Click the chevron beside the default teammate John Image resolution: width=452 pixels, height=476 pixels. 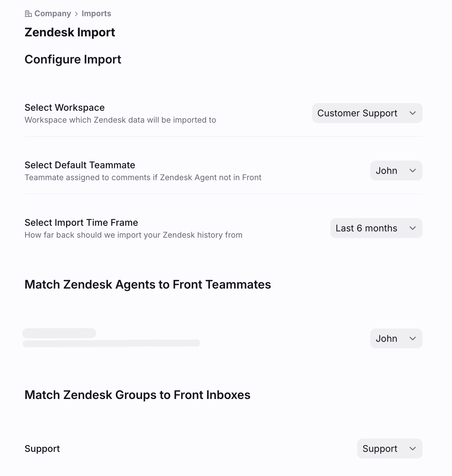412,171
